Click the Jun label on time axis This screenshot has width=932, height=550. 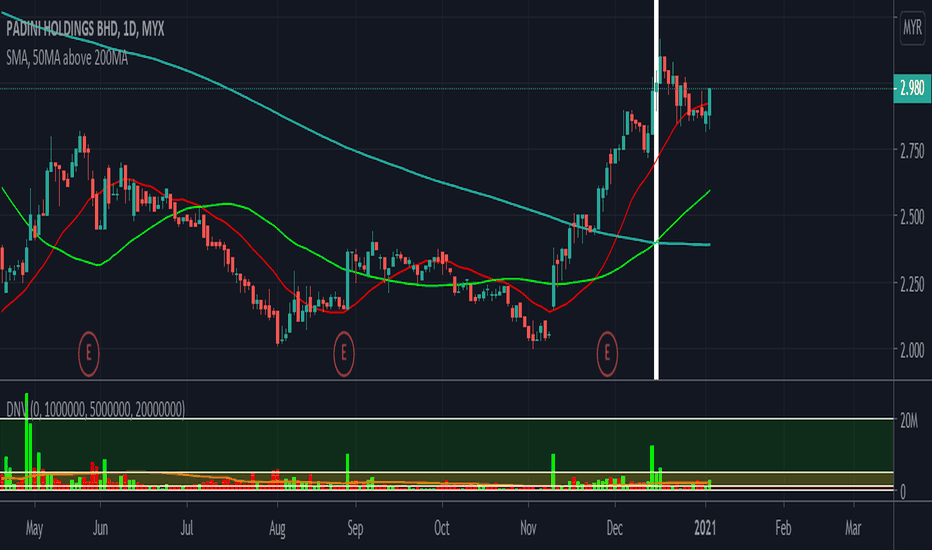point(100,528)
